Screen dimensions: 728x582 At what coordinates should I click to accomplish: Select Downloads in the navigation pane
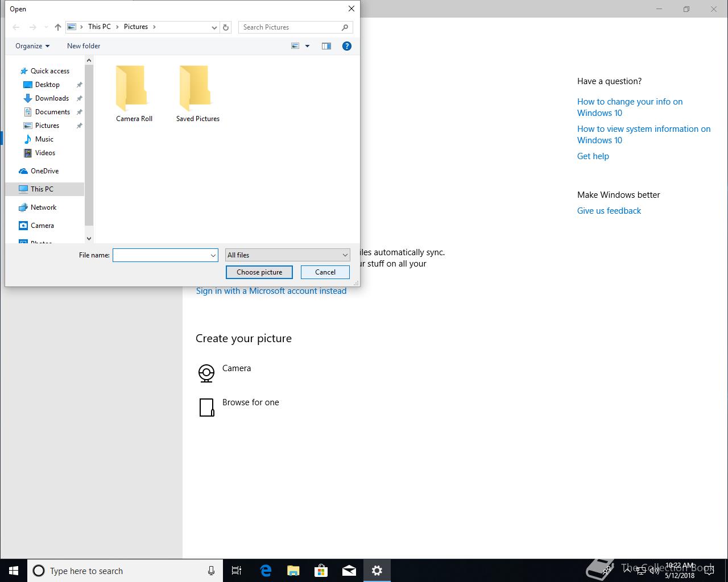tap(52, 98)
